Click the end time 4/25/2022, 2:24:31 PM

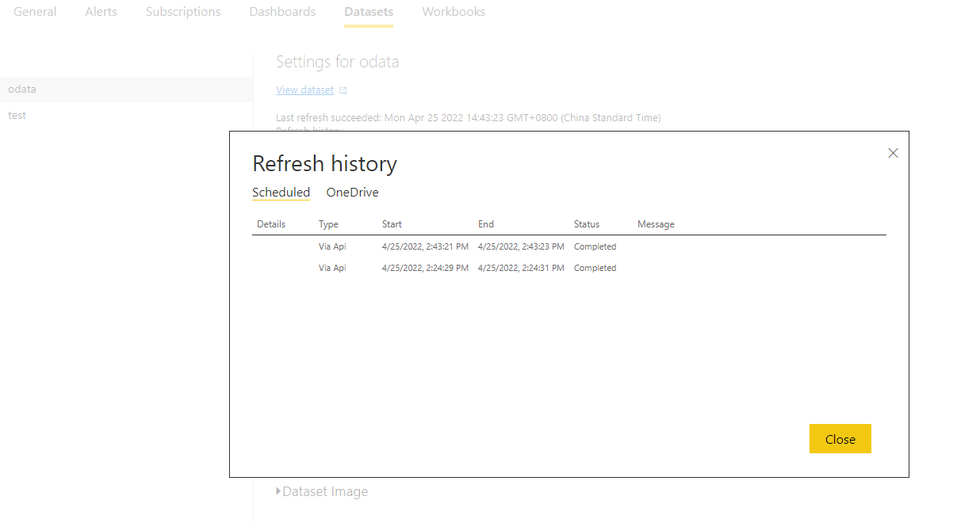pyautogui.click(x=521, y=268)
